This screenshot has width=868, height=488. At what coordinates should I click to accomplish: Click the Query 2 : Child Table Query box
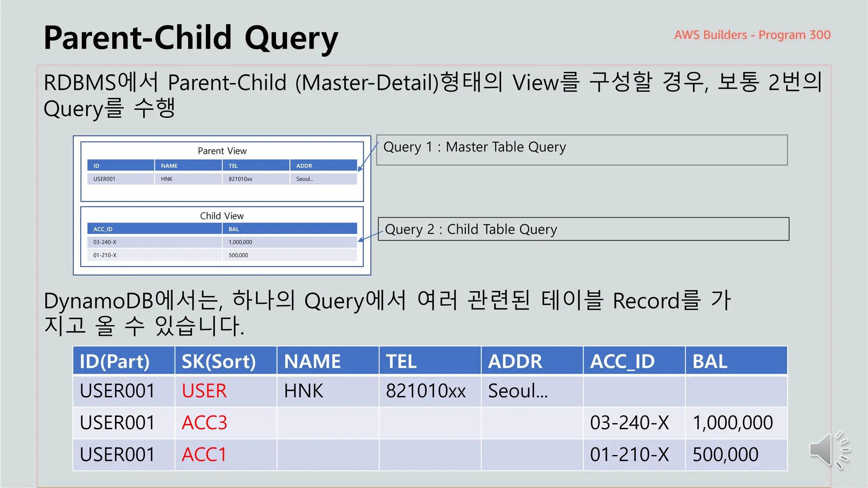584,229
